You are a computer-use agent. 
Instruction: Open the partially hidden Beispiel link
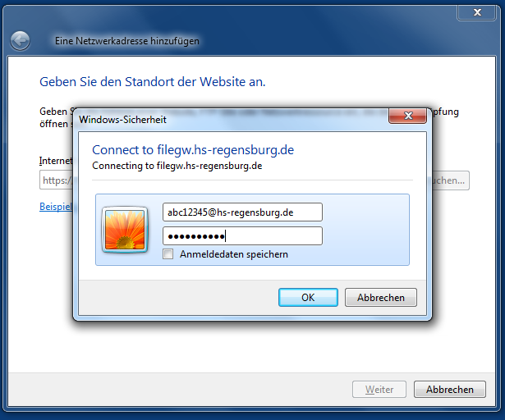(x=56, y=207)
